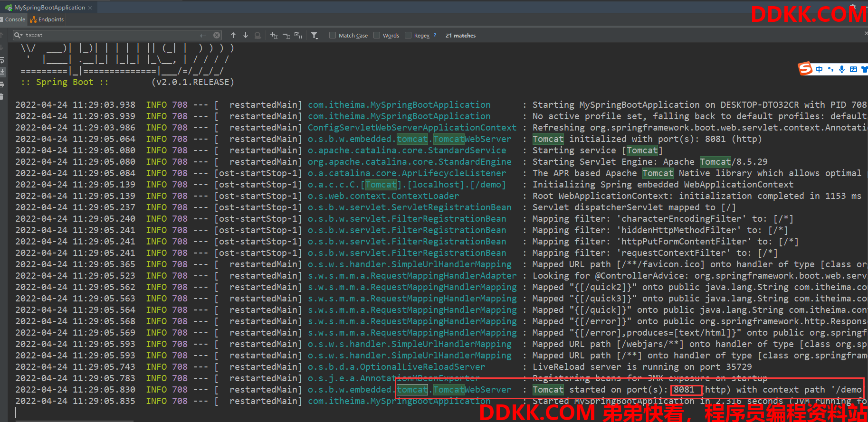Click the Mapped "{[/quick3]}" log line
This screenshot has height=422, width=868.
[x=700, y=299]
